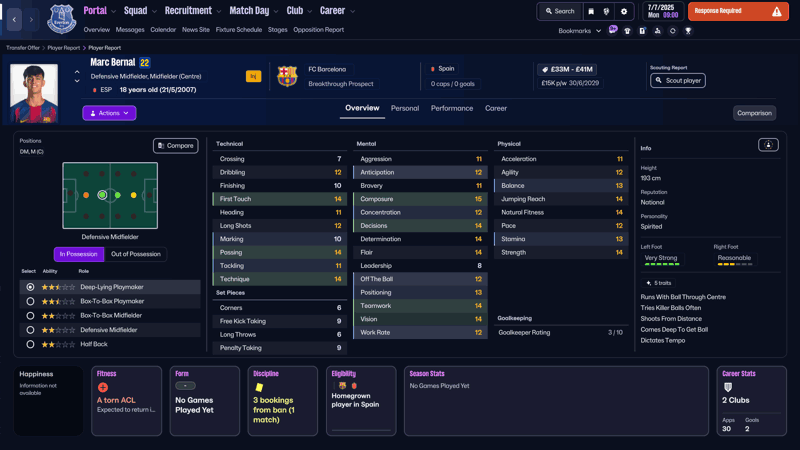Click the 5 traits label
This screenshot has height=450, width=800.
pos(659,283)
